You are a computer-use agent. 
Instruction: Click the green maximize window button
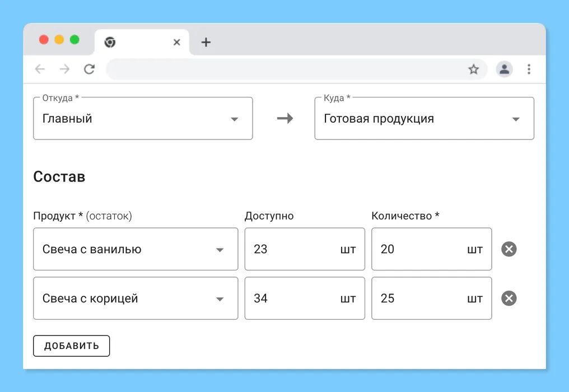pyautogui.click(x=74, y=40)
